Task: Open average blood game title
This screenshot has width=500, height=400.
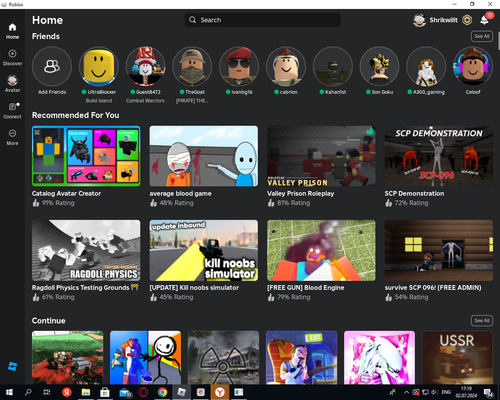Action: [x=180, y=193]
